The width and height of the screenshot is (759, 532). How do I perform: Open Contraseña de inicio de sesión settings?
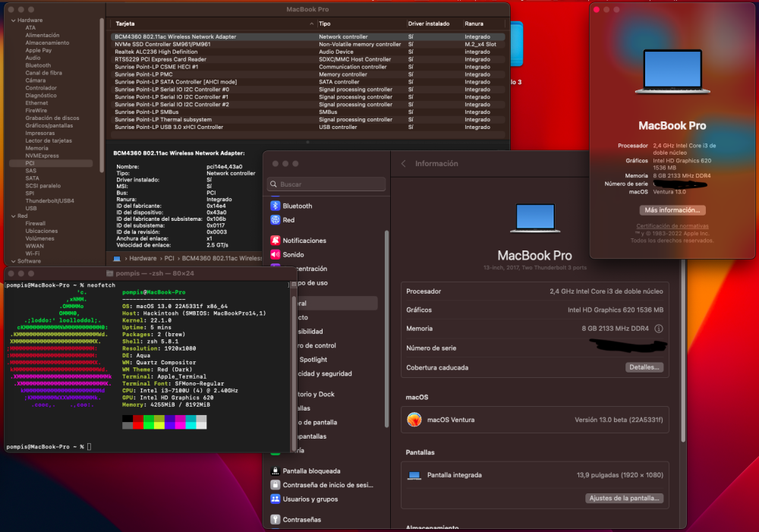click(322, 484)
